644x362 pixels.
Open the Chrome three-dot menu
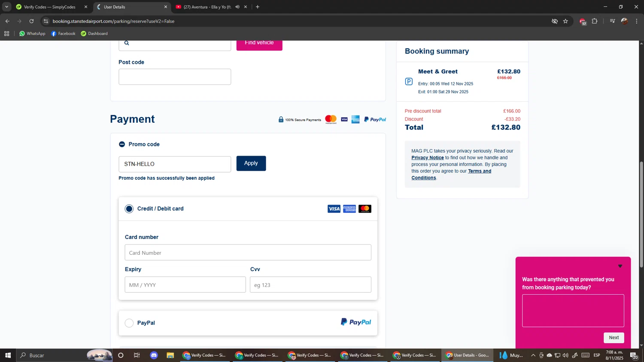point(637,21)
